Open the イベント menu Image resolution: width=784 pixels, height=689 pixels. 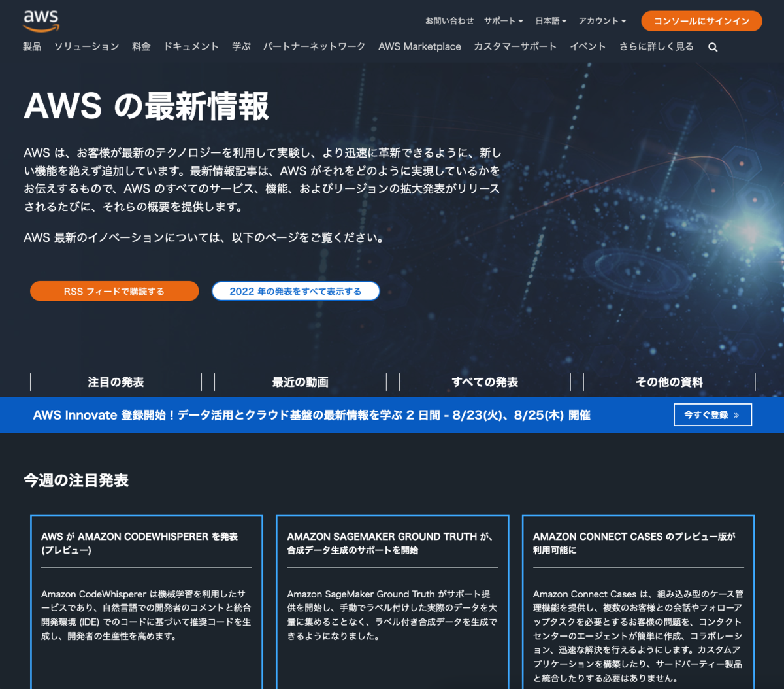click(x=588, y=46)
